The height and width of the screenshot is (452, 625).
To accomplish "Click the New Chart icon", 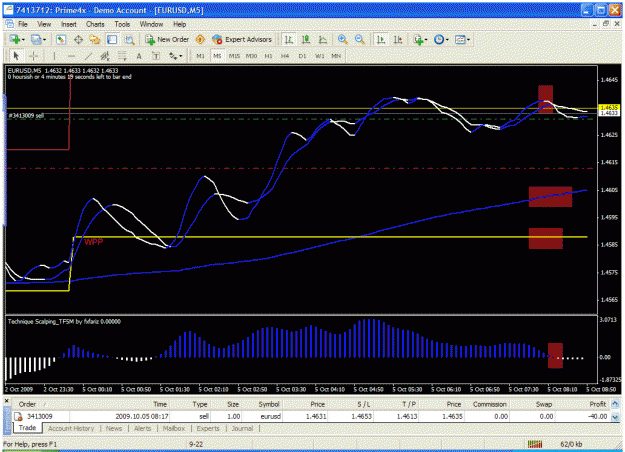I will pos(14,39).
